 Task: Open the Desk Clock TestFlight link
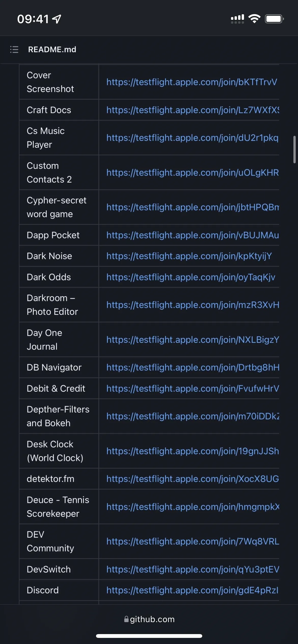pyautogui.click(x=193, y=451)
